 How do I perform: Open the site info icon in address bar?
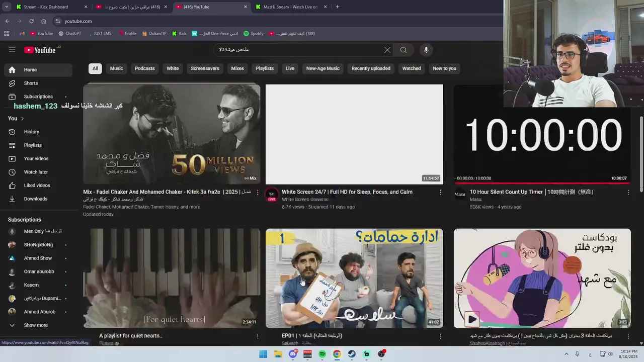coord(58,21)
